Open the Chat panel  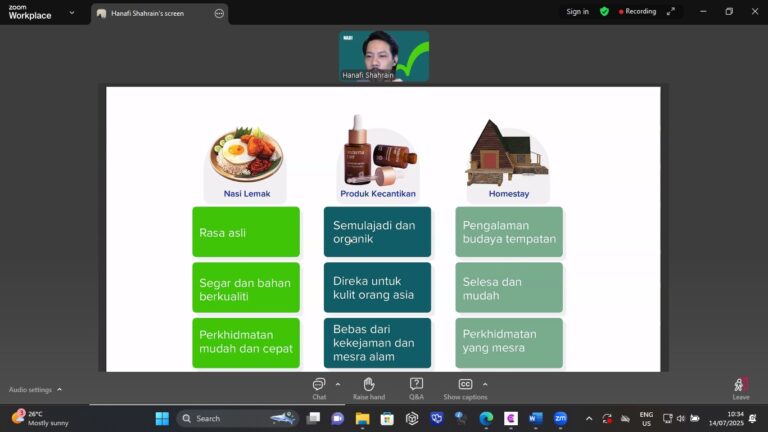click(319, 387)
